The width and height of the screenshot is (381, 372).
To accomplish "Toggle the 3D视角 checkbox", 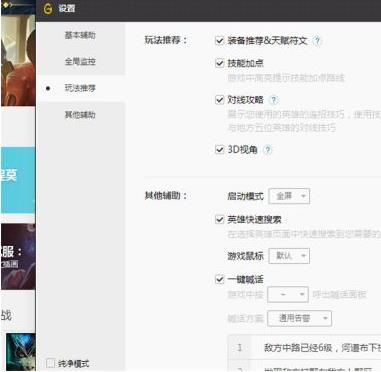I will 219,150.
